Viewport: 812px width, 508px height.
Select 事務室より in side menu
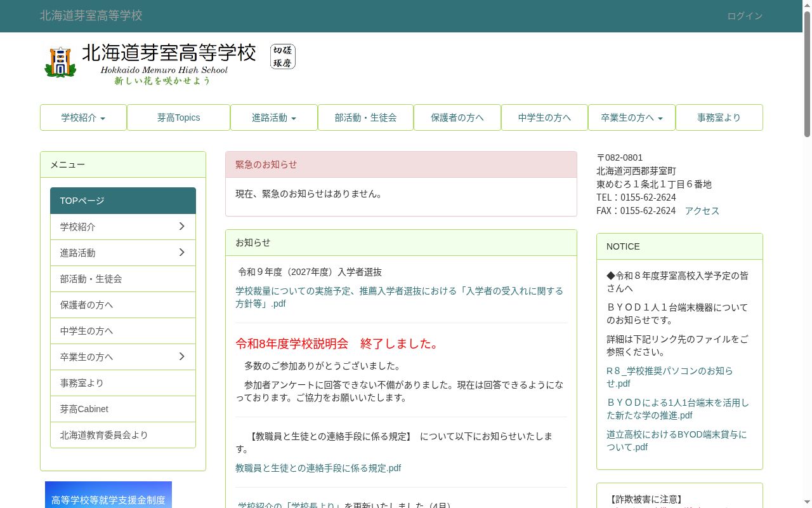pyautogui.click(x=123, y=383)
